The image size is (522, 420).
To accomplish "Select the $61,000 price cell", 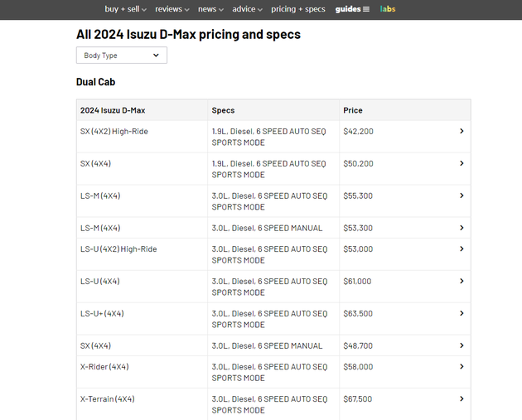I will pos(357,282).
